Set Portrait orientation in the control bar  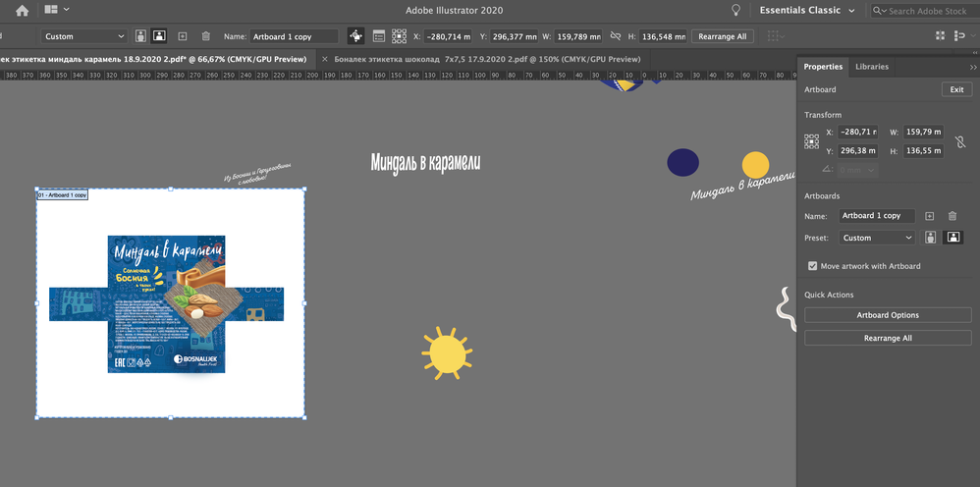[141, 36]
